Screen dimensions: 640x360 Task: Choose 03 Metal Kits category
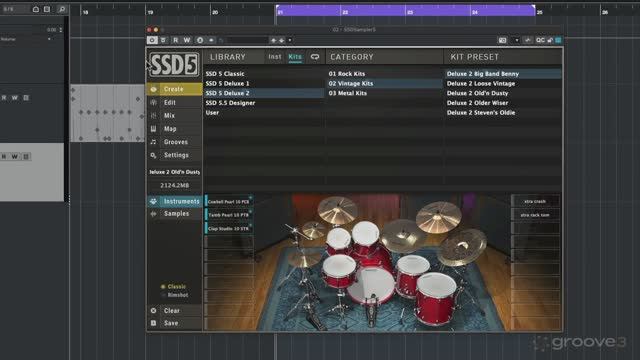tap(384, 93)
